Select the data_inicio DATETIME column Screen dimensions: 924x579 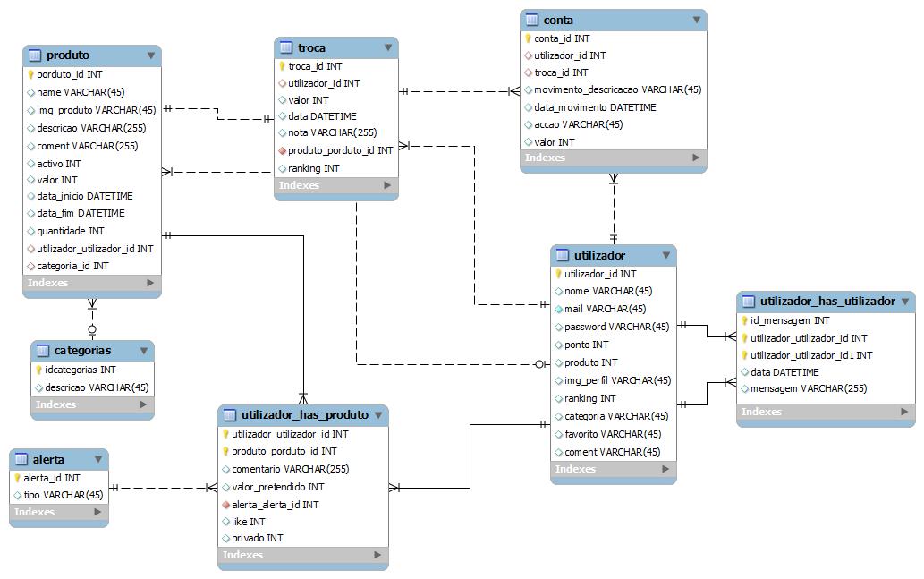click(x=84, y=196)
